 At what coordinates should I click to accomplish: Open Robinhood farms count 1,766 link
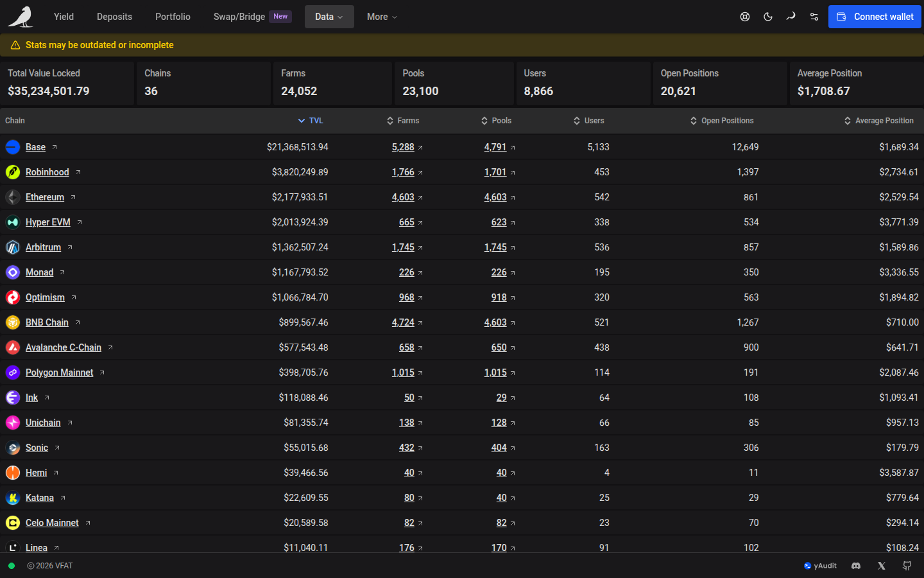tap(403, 172)
